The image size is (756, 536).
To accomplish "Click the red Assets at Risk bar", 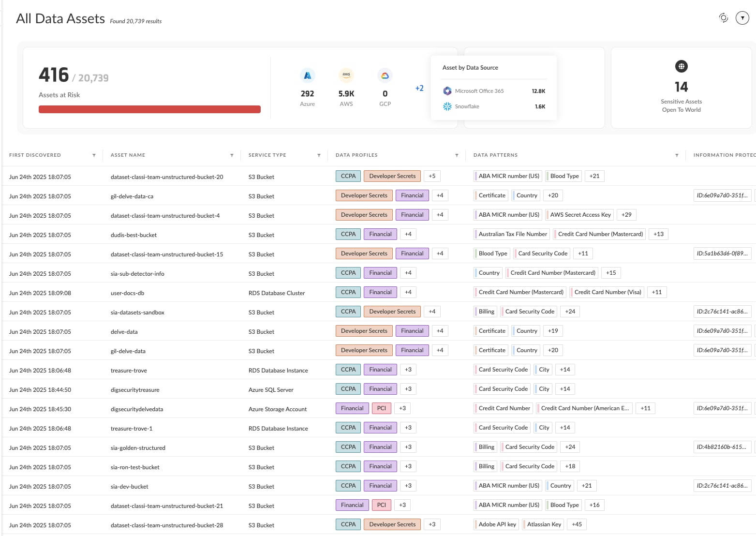I will click(149, 109).
